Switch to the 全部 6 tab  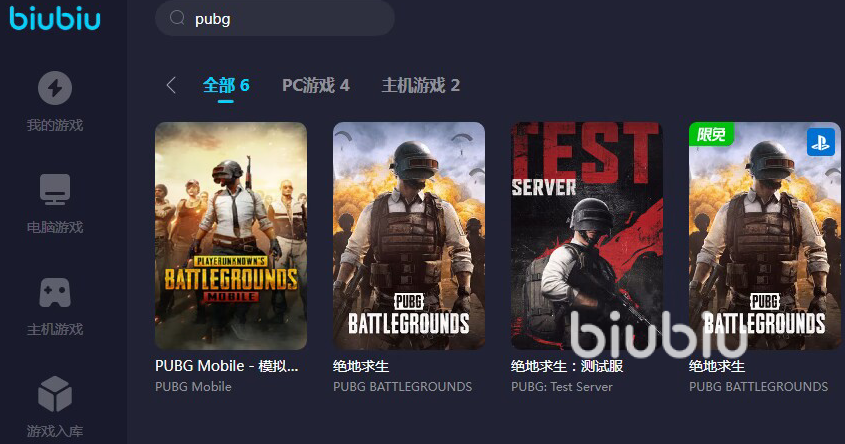[226, 85]
